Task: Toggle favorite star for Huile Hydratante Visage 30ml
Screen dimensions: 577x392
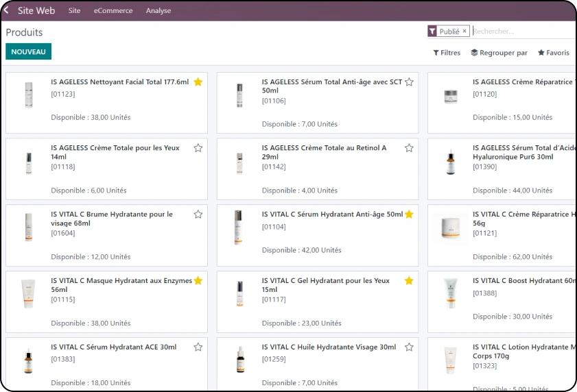Action: click(409, 347)
